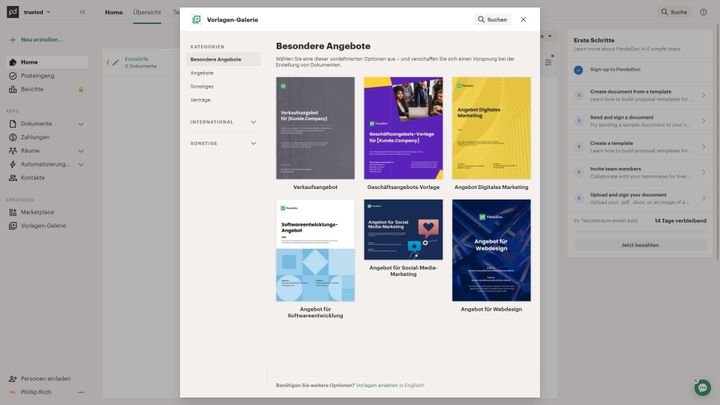720x405 pixels.
Task: Expand the Automatisierung submenu chevron
Action: tap(81, 164)
